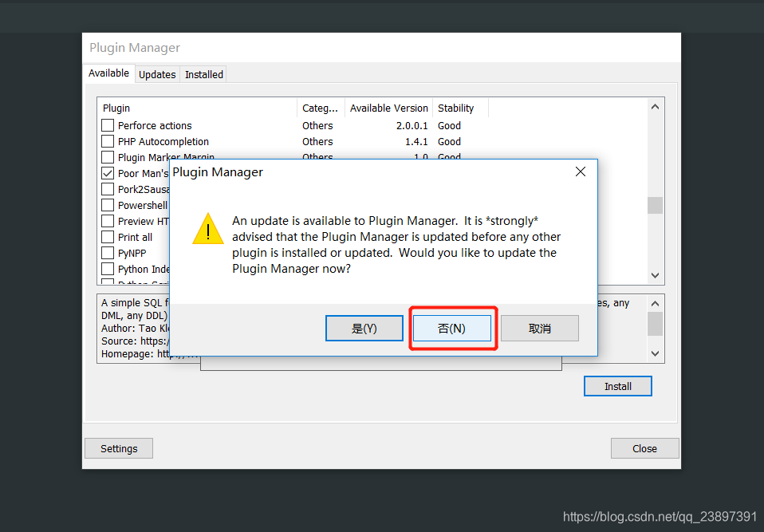Select the Print all checkbox
The width and height of the screenshot is (764, 532).
108,237
